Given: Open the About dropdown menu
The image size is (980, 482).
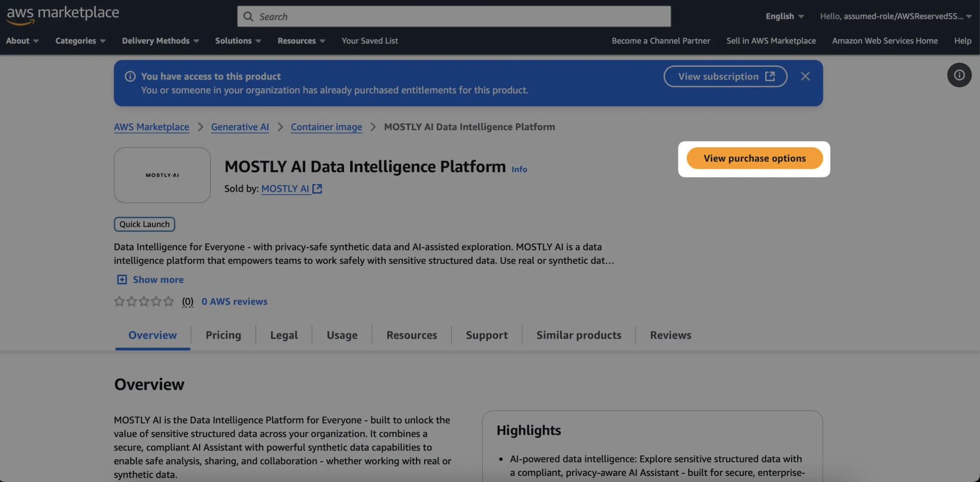Looking at the screenshot, I should [x=22, y=41].
